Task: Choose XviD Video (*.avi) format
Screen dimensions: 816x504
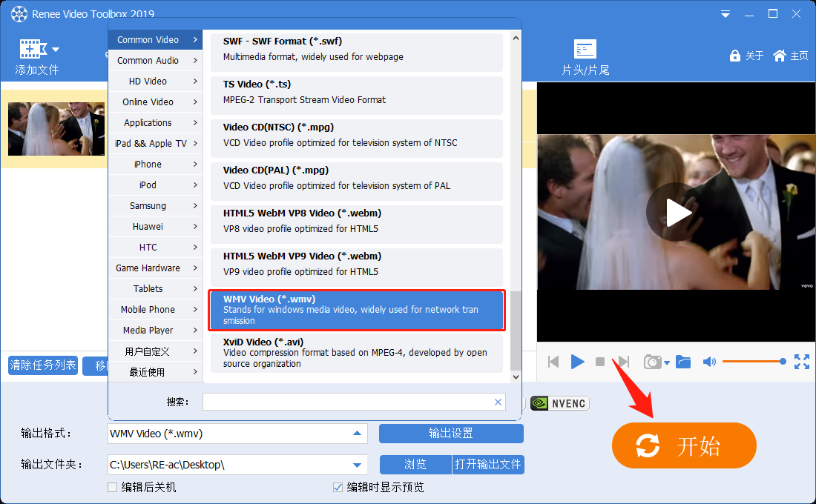Action: [x=357, y=353]
